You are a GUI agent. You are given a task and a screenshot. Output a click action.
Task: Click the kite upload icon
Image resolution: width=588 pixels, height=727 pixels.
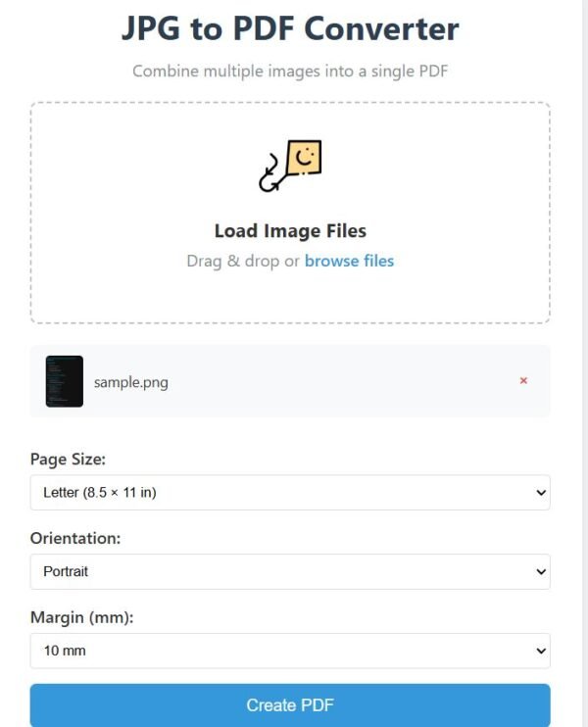(x=290, y=166)
